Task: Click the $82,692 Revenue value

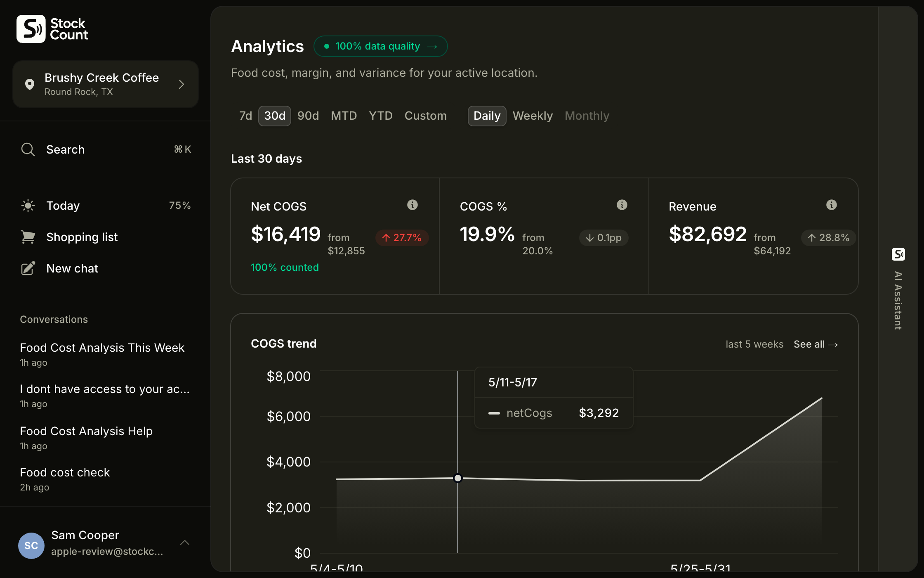Action: (x=708, y=235)
